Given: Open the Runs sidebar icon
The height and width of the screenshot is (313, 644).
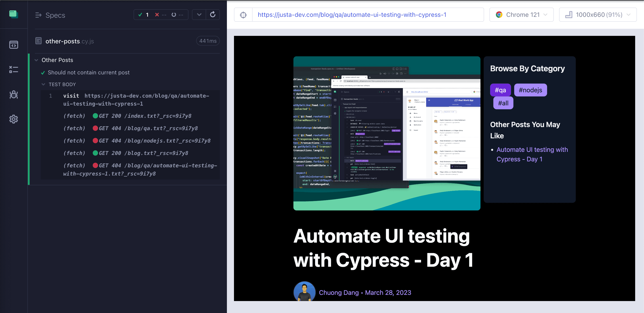Looking at the screenshot, I should (13, 70).
